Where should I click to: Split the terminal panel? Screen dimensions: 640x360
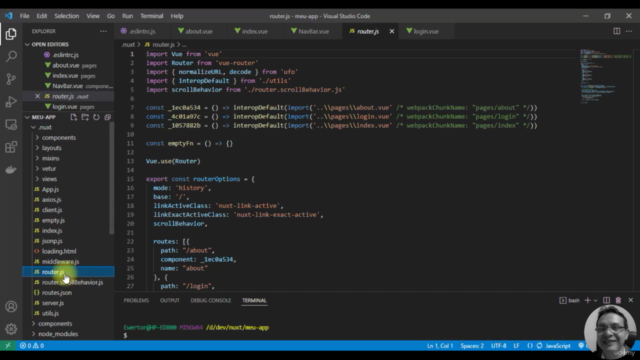607,300
